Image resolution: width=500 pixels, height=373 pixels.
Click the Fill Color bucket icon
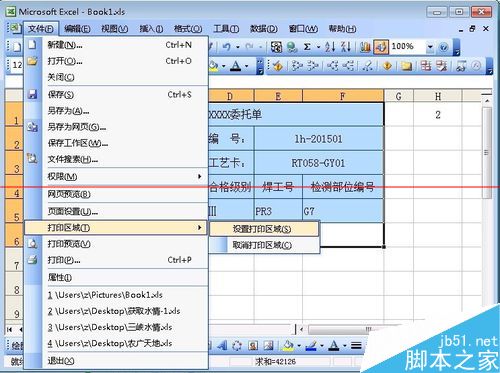point(213,66)
